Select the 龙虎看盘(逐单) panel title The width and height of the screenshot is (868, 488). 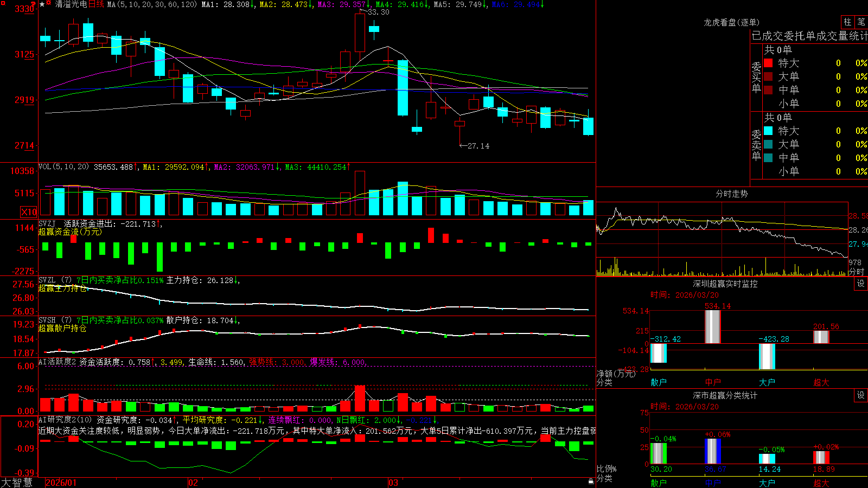click(731, 22)
